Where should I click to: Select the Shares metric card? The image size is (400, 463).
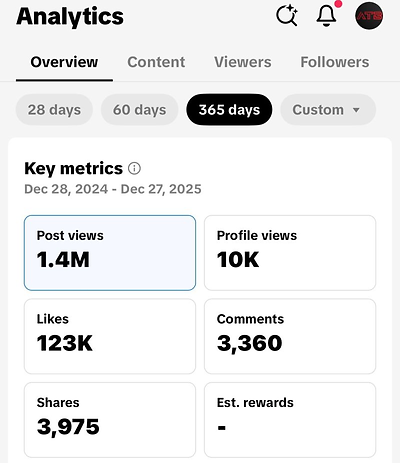coord(110,420)
